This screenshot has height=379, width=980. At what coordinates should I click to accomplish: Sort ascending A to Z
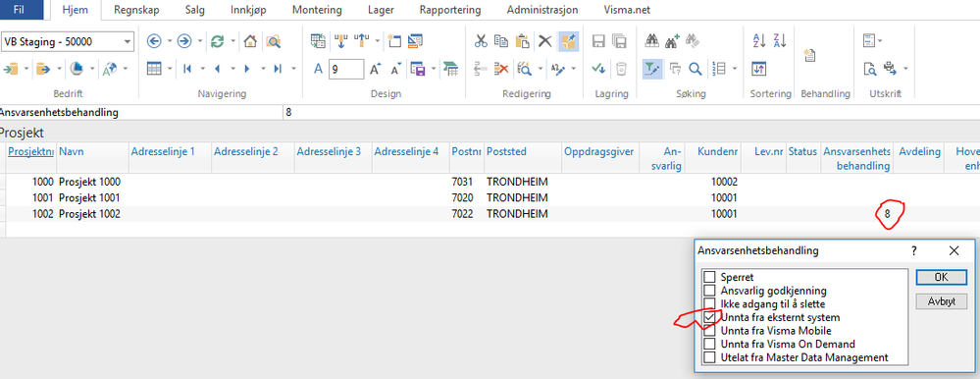click(x=758, y=41)
